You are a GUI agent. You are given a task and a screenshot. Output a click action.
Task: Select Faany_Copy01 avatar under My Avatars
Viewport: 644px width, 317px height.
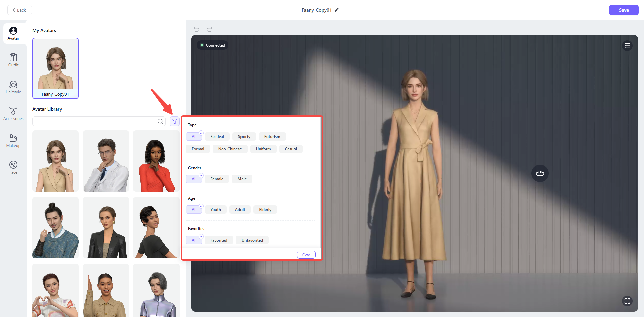[x=55, y=68]
